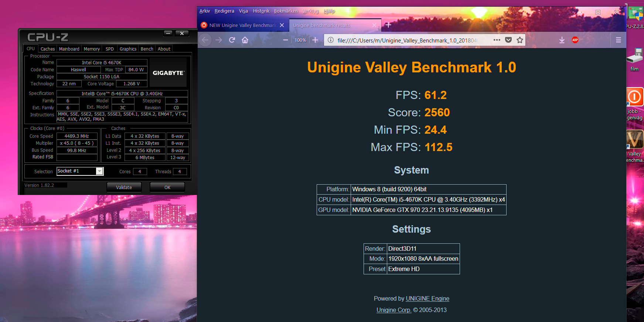Open the jobb - genväg desktop shortcut
Viewport: 644px width, 322px height.
634,104
